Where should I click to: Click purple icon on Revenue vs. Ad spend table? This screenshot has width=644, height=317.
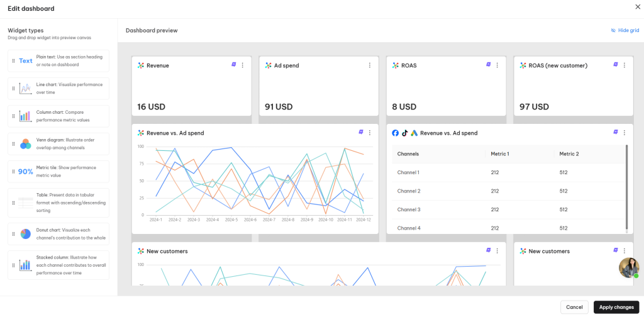[616, 132]
